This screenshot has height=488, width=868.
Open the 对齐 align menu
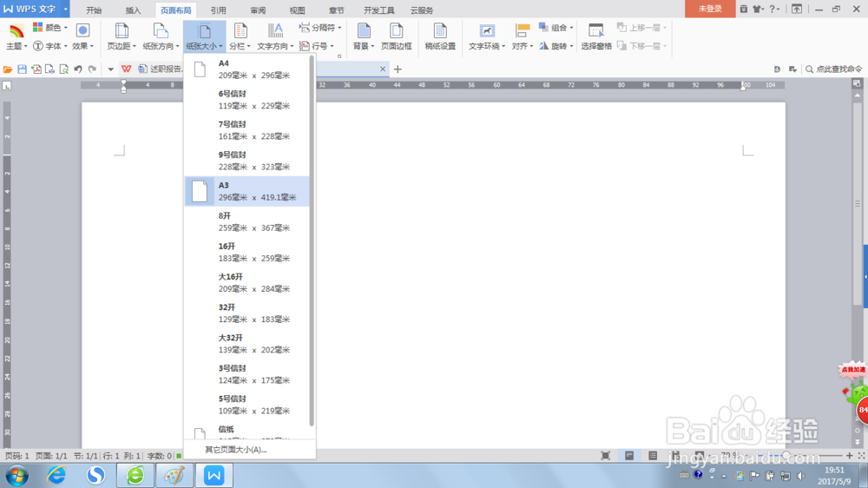tap(522, 37)
